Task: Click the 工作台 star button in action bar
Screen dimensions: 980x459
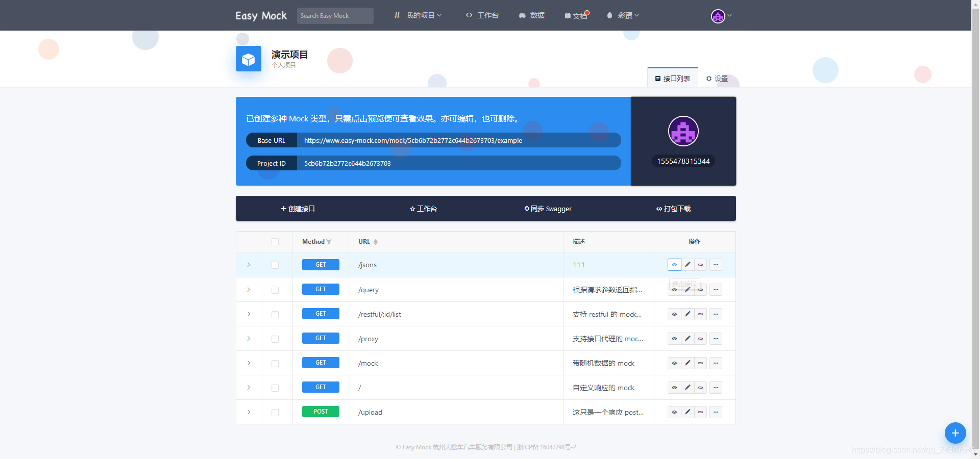Action: pyautogui.click(x=423, y=209)
